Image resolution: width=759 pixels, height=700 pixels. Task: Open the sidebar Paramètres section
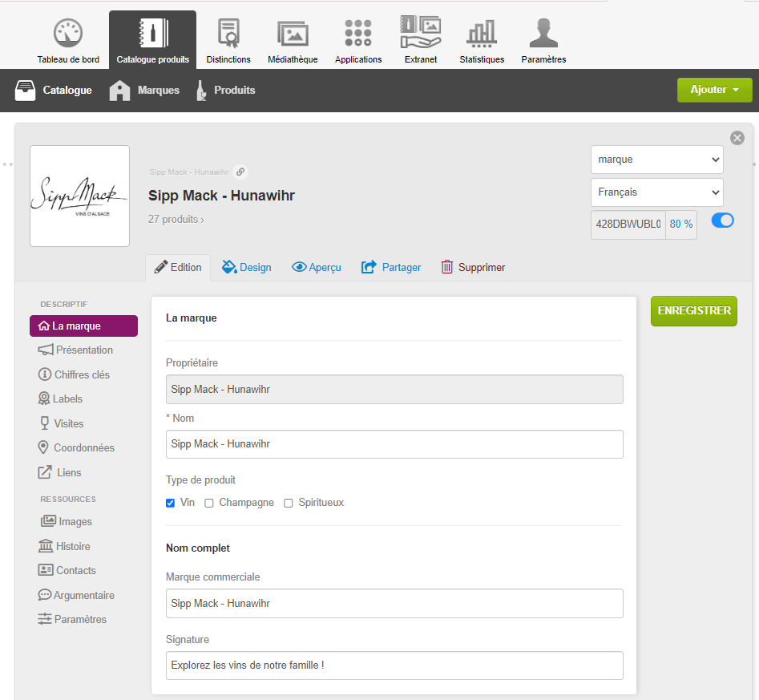click(72, 619)
